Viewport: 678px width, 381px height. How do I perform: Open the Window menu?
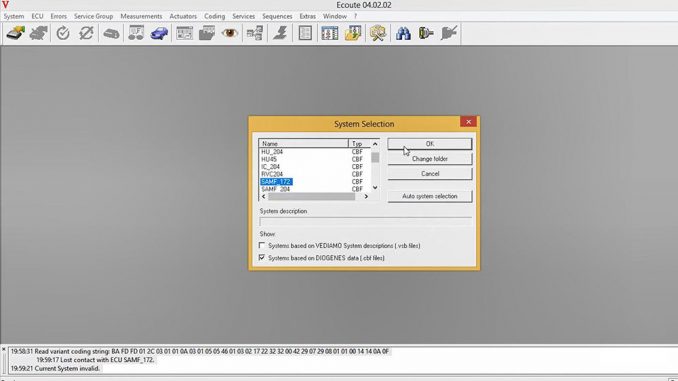(x=335, y=16)
